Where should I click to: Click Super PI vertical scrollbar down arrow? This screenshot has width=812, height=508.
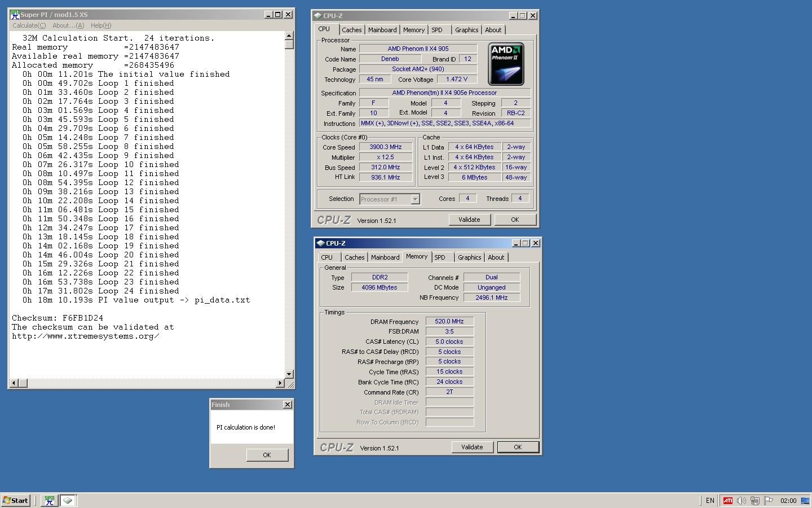click(x=289, y=374)
